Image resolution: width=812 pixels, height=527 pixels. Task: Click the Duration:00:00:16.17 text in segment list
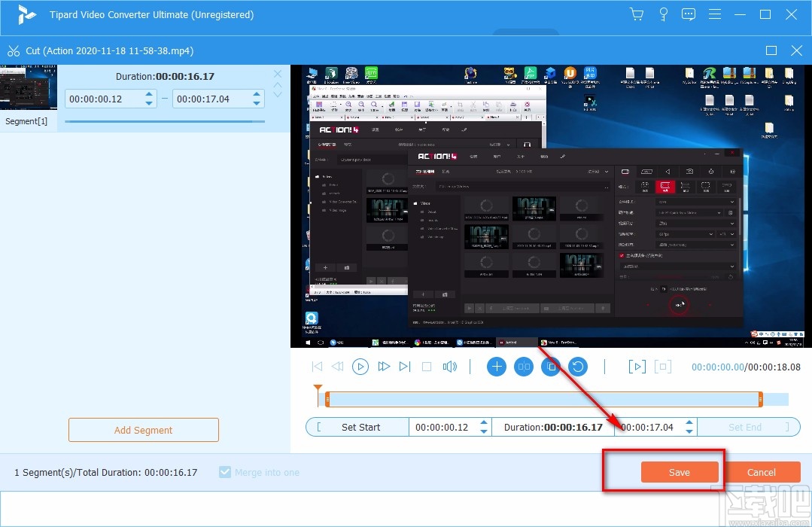pos(165,77)
